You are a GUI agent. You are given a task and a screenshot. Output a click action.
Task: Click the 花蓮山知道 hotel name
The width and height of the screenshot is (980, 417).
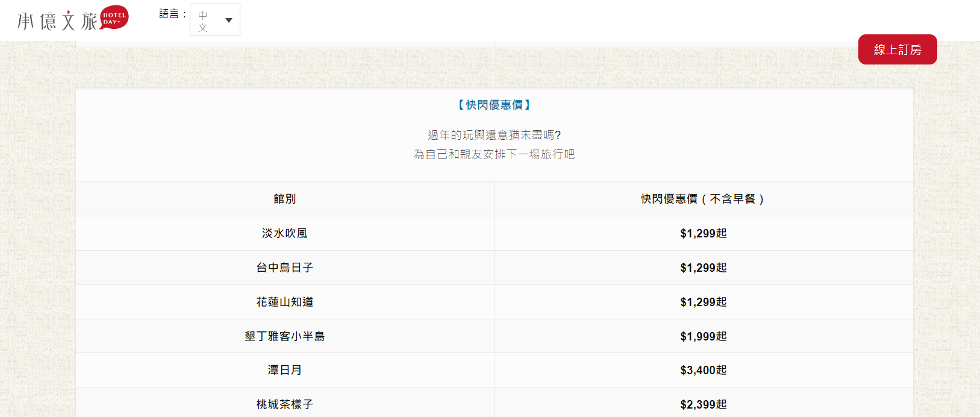[x=284, y=302]
